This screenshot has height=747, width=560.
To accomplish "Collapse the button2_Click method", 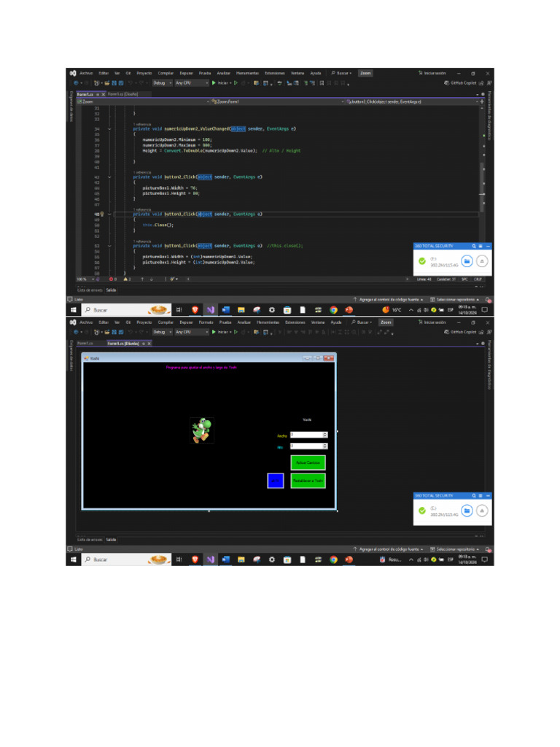I will click(109, 177).
